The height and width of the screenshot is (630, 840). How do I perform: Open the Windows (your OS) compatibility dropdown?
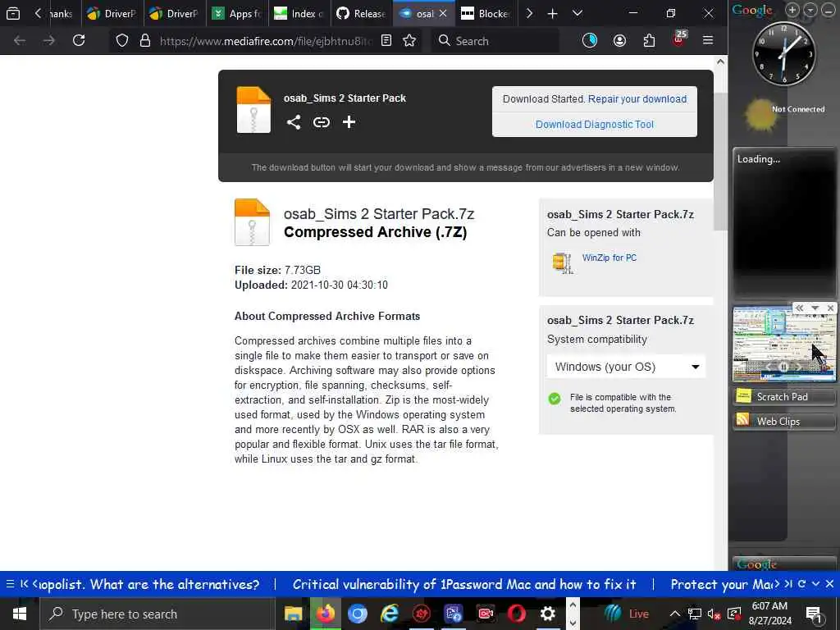pyautogui.click(x=626, y=367)
